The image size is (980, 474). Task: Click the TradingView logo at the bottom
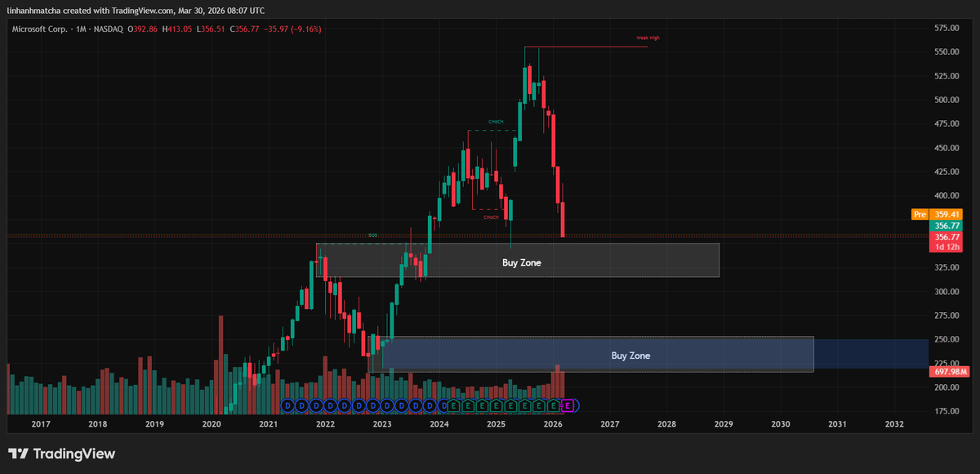tap(61, 454)
